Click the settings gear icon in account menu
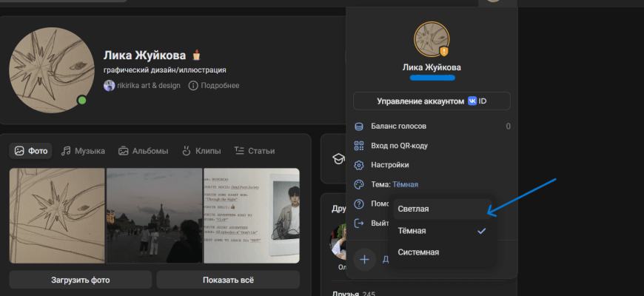Viewport: 644px width, 296px height. tap(360, 165)
